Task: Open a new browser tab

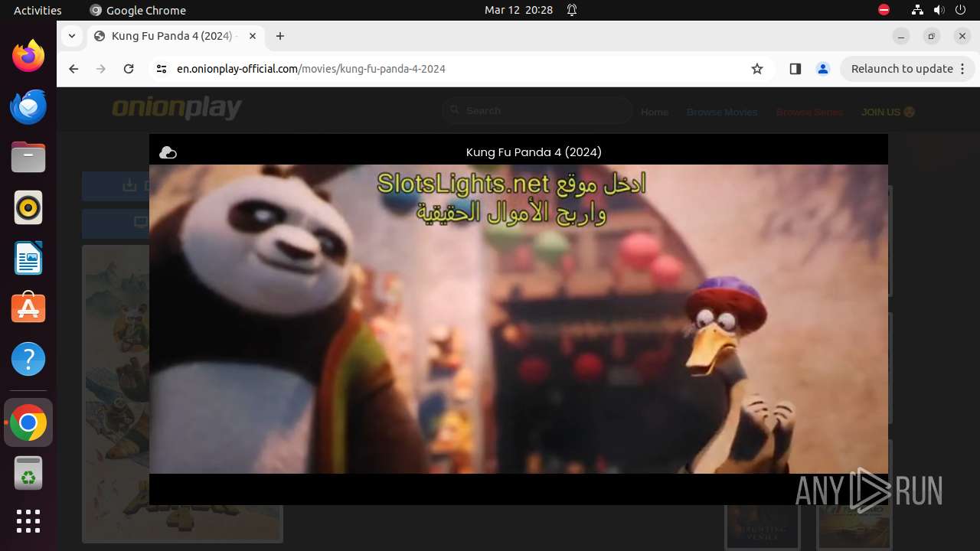Action: coord(280,36)
